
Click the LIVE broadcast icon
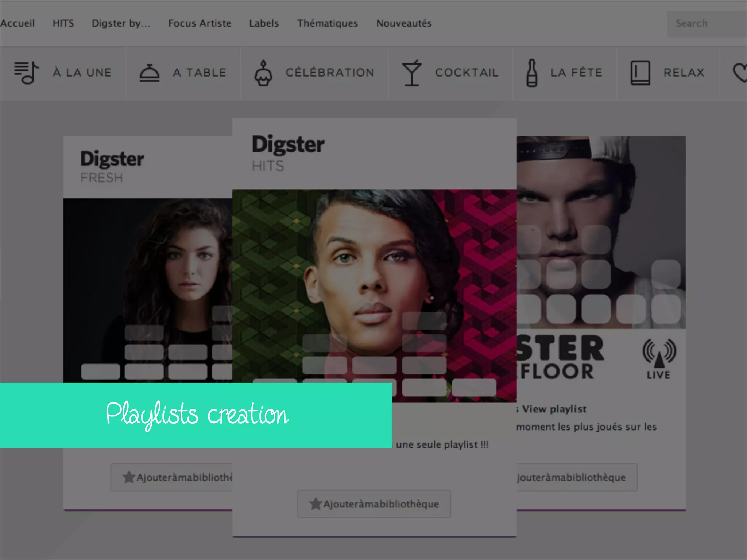pyautogui.click(x=659, y=359)
